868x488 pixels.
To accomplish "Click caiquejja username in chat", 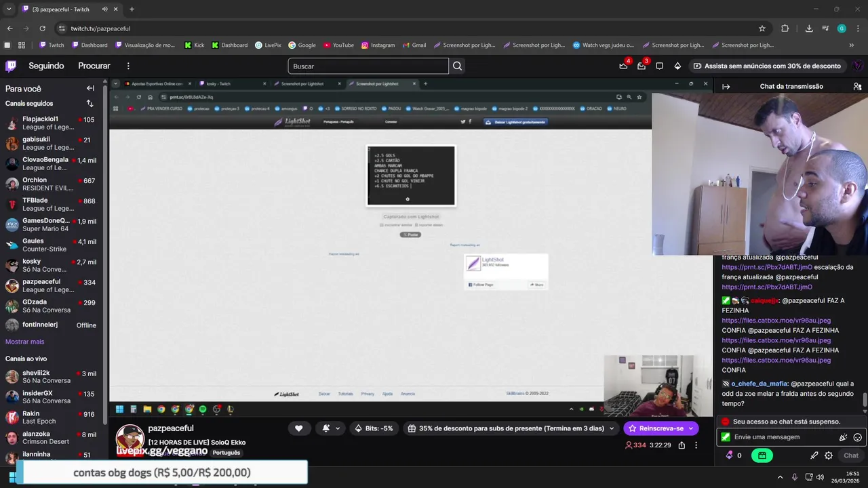I will pyautogui.click(x=765, y=300).
